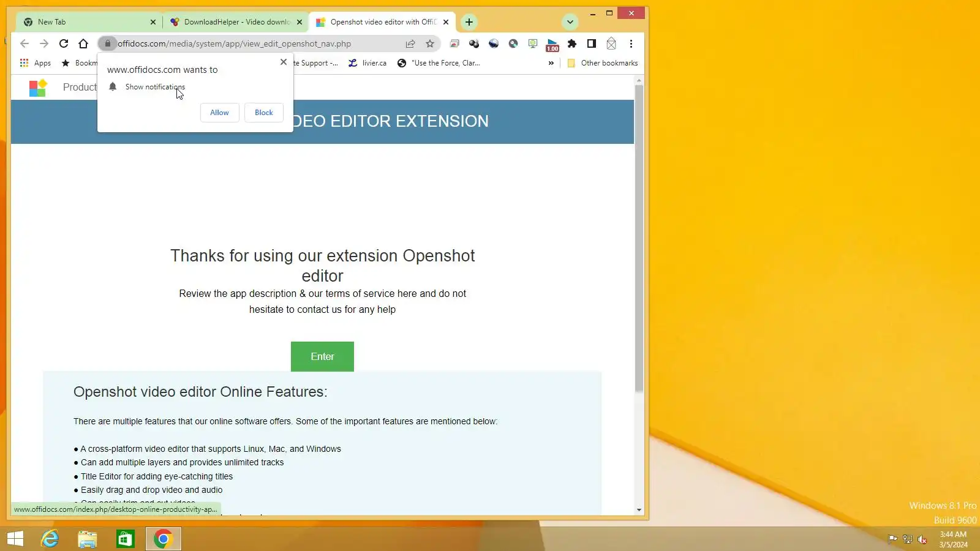
Task: Open the three-dot Chrome menu
Action: pos(631,43)
